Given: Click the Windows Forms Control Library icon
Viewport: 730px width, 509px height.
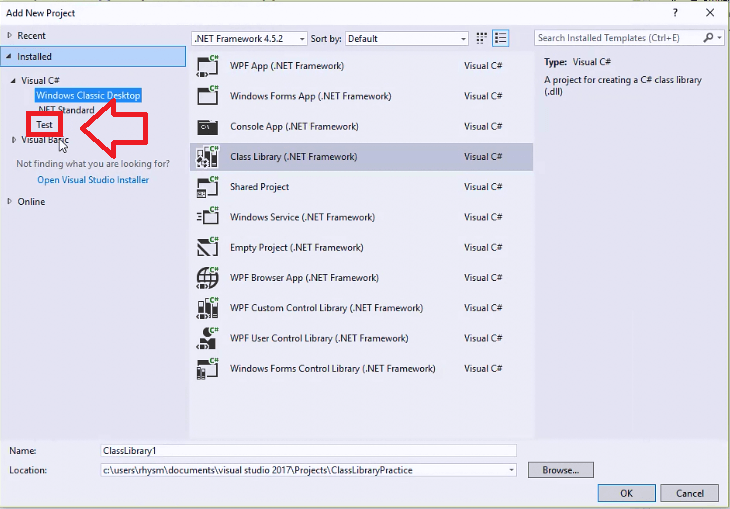Looking at the screenshot, I should pos(208,369).
